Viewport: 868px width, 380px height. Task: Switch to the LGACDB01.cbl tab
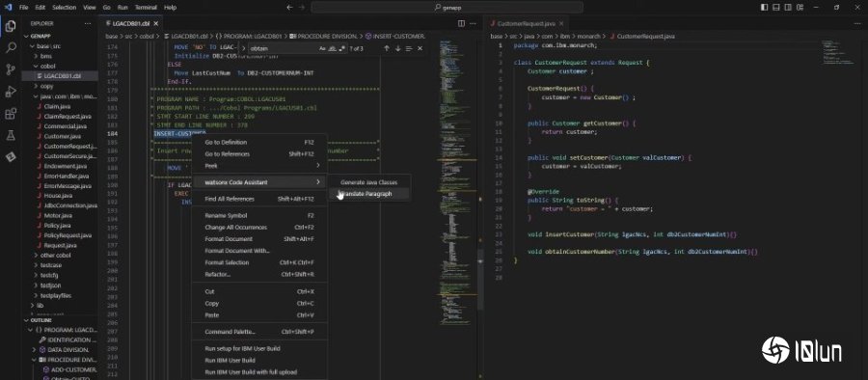point(131,24)
